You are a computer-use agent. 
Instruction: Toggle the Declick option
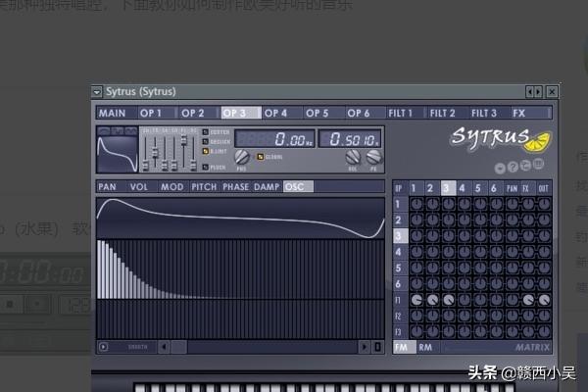click(205, 141)
